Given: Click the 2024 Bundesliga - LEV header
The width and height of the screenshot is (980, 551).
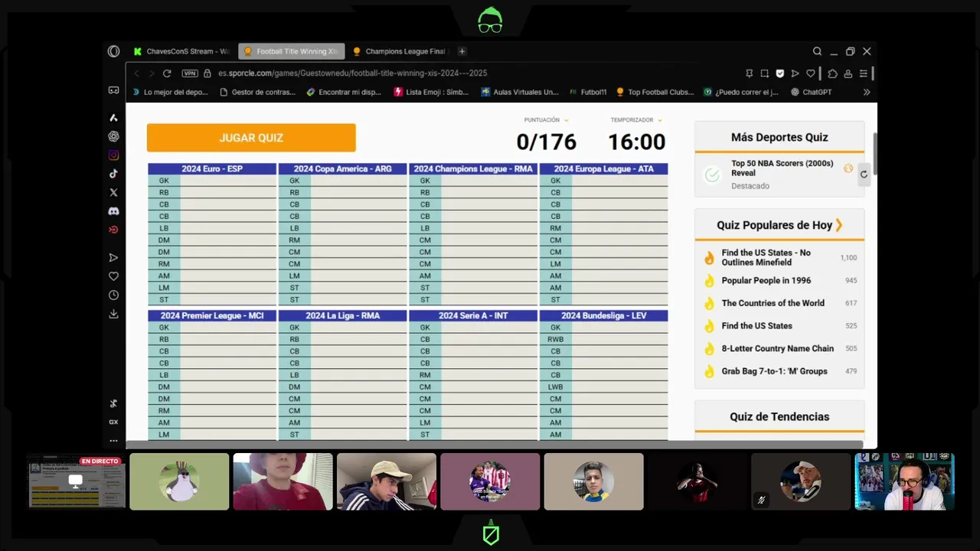Looking at the screenshot, I should (x=603, y=315).
